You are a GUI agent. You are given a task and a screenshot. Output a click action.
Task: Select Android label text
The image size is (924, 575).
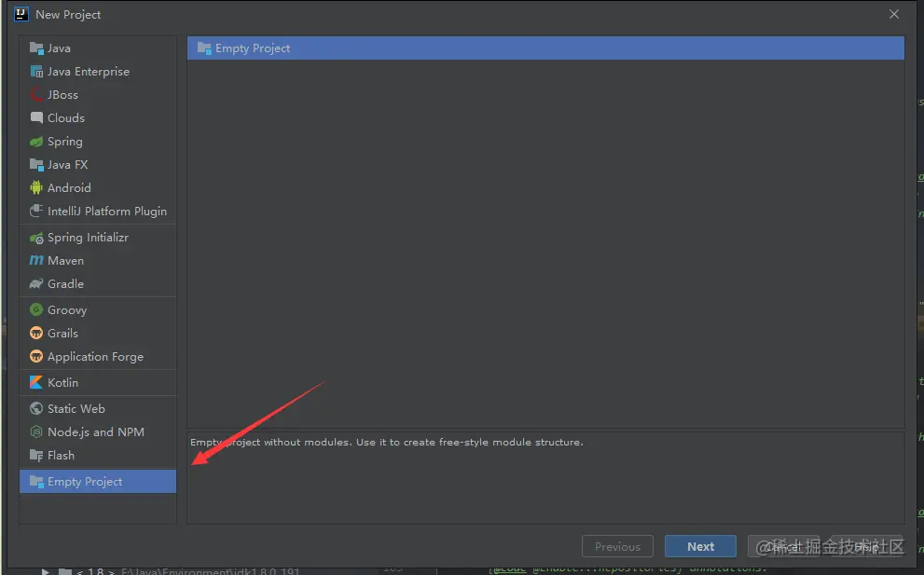point(70,188)
